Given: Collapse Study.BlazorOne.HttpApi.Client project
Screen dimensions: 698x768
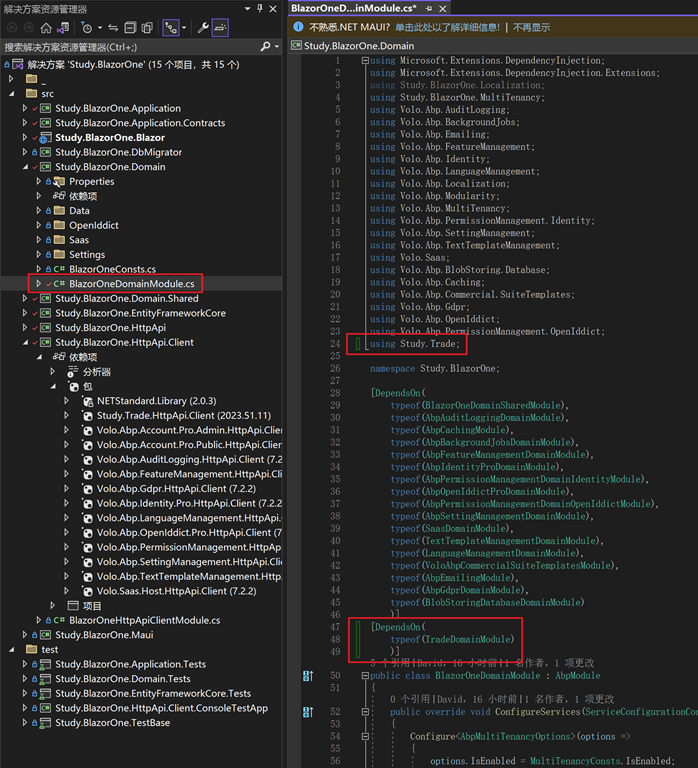Looking at the screenshot, I should 25,342.
